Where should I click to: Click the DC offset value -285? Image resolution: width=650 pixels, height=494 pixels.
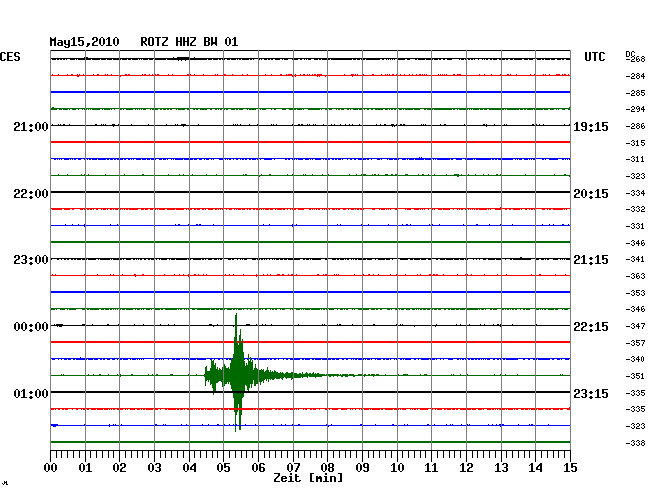coord(635,93)
